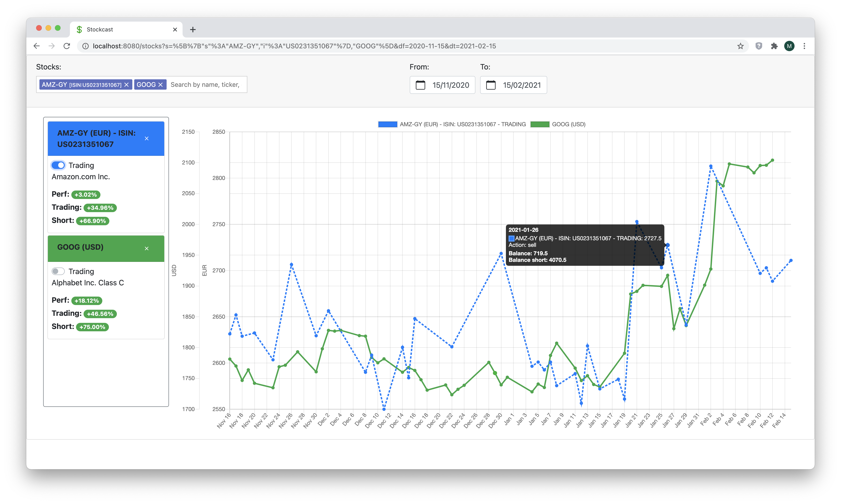Click blue AMZ-GY legend color swatch
Screen dimensions: 841x504
388,124
